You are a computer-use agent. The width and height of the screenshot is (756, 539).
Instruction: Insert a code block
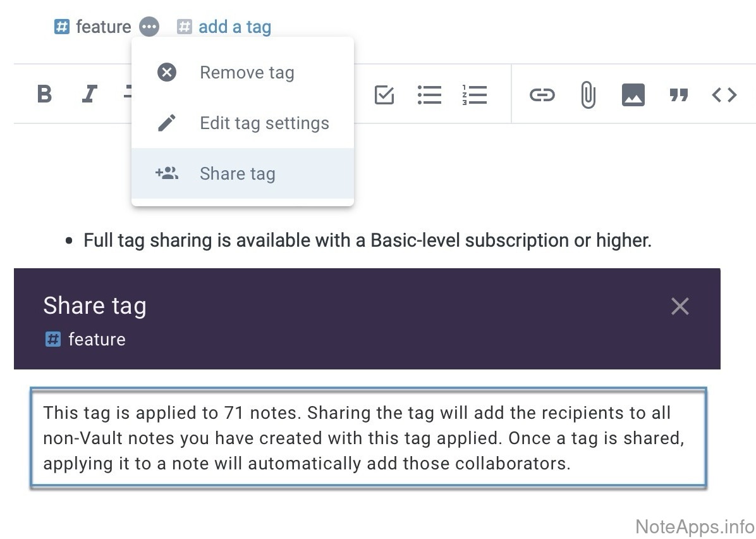click(724, 95)
